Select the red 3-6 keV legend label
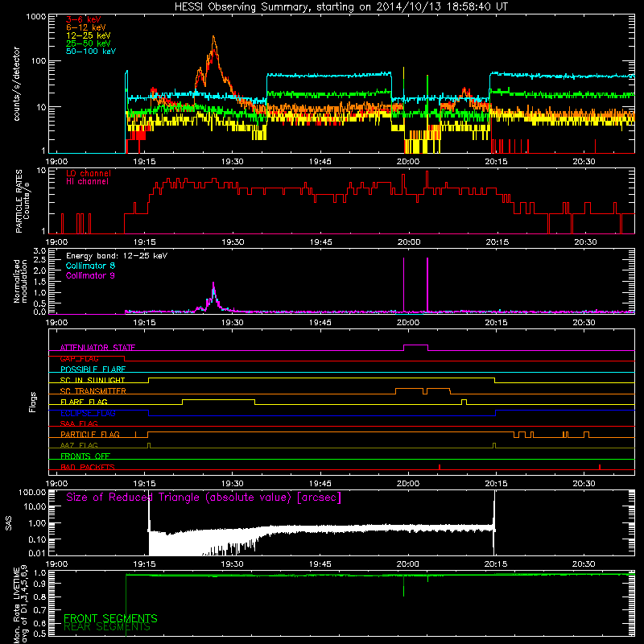 click(x=84, y=19)
